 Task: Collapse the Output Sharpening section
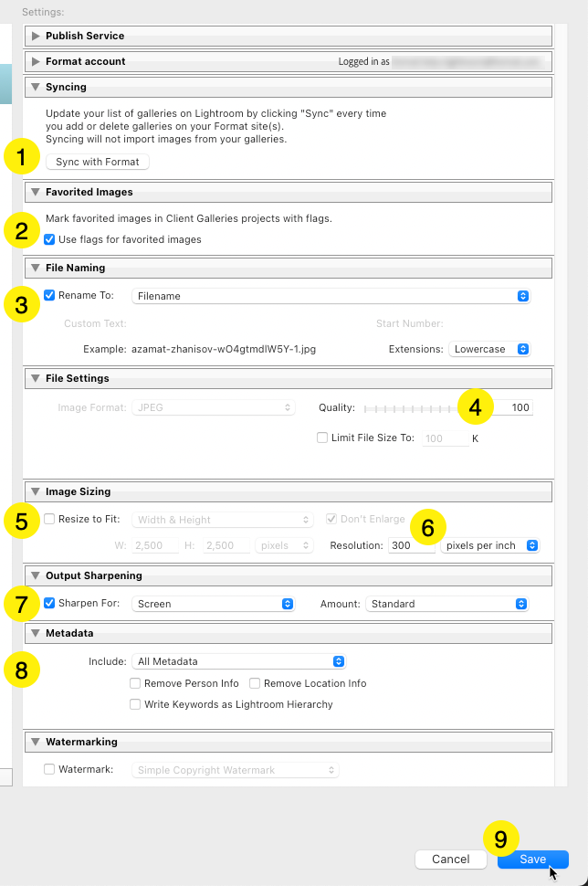coord(36,575)
